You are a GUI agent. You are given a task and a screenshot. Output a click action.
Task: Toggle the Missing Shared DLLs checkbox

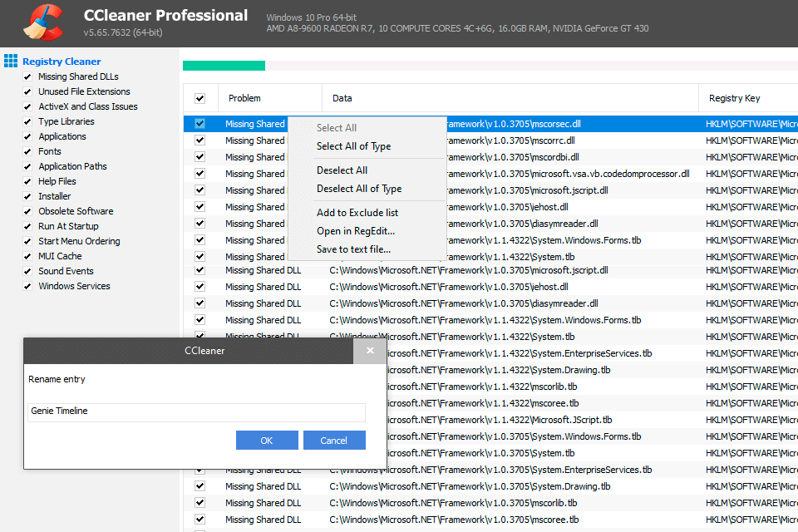pos(27,76)
